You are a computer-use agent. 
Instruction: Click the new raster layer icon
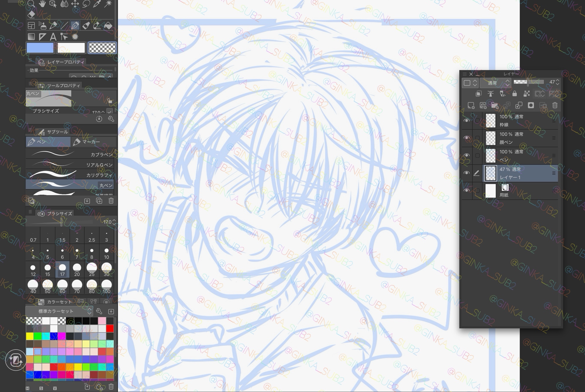(x=471, y=106)
